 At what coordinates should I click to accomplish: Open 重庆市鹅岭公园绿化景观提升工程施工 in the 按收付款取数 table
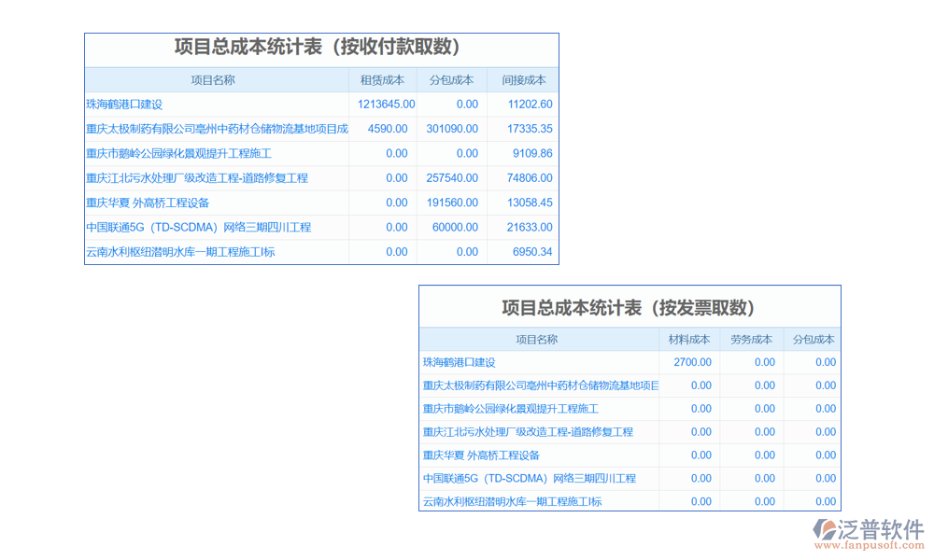(x=178, y=153)
